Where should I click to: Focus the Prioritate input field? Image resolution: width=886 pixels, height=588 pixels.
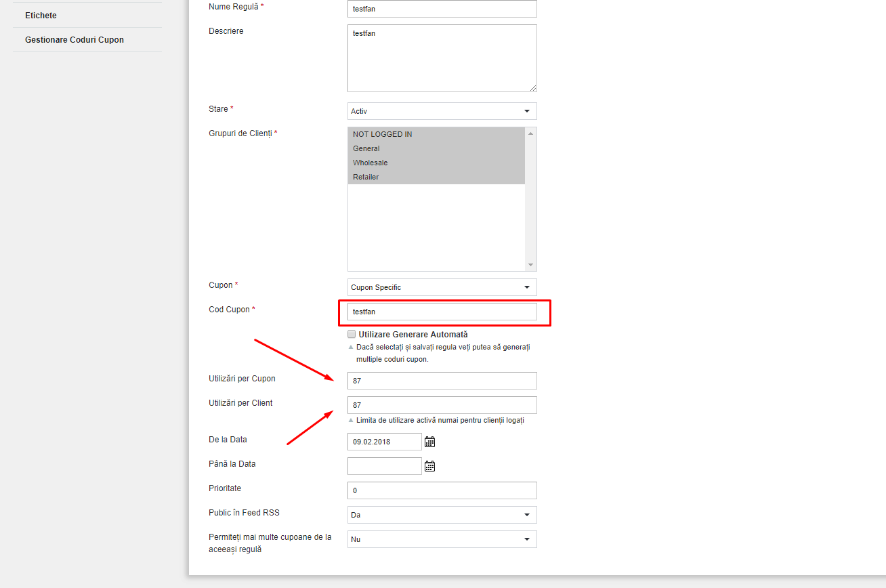pyautogui.click(x=442, y=490)
